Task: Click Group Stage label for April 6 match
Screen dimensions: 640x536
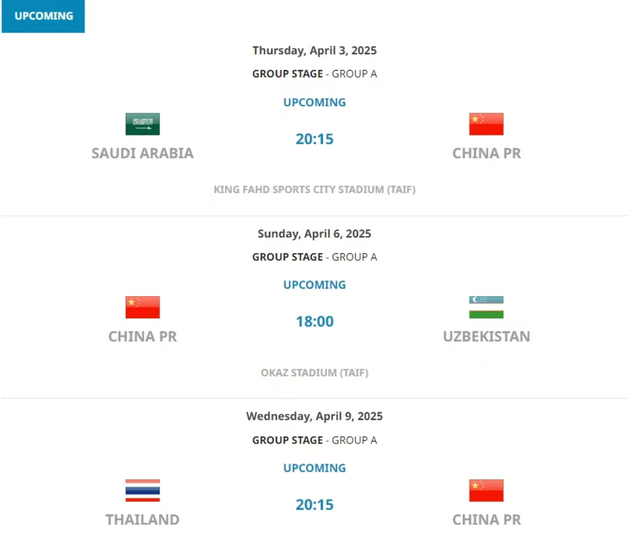Action: click(288, 257)
